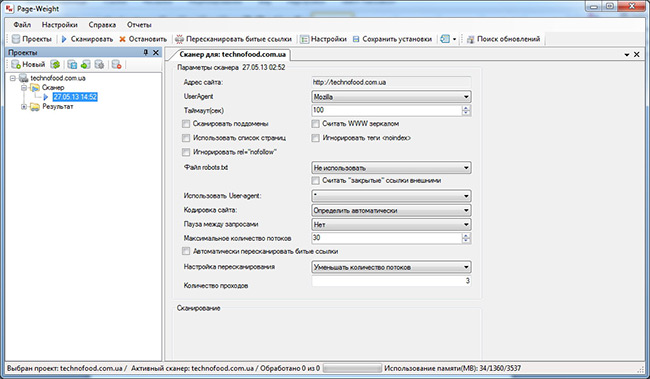Close the Проекты panel
This screenshot has width=650, height=379.
(155, 52)
